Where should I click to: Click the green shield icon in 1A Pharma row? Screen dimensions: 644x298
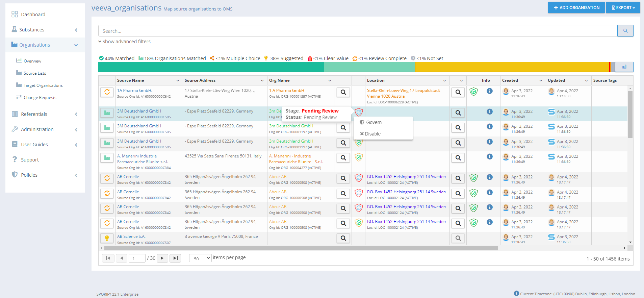click(x=473, y=92)
